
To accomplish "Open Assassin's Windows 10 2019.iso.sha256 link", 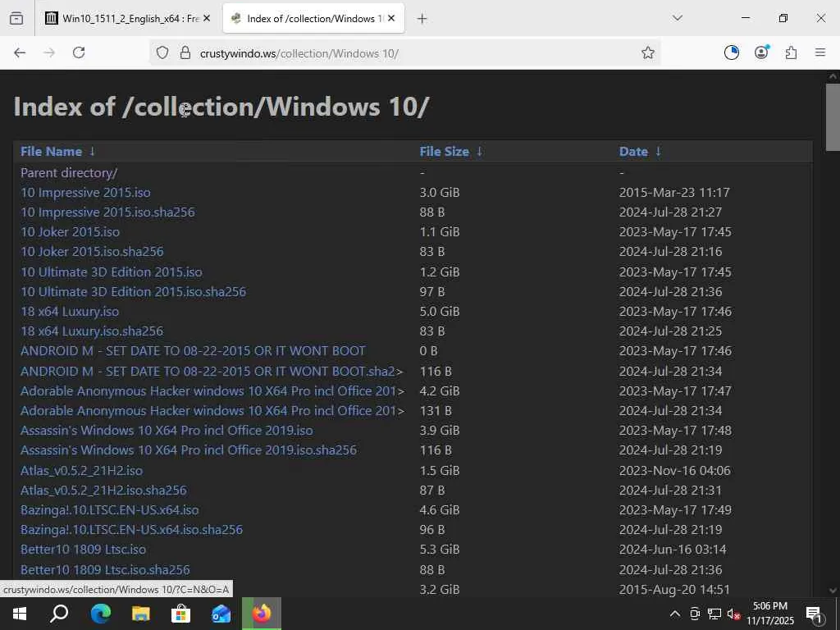I will pos(189,450).
